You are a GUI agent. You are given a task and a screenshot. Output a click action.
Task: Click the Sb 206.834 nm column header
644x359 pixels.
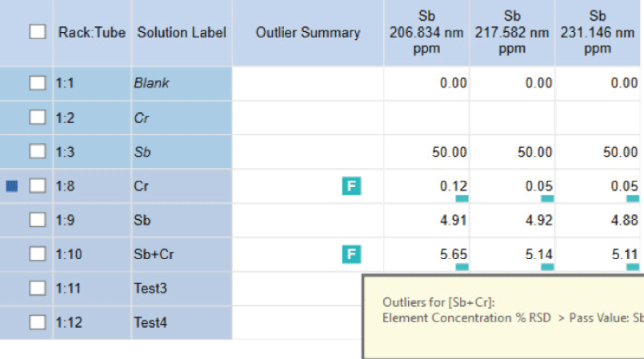(426, 33)
